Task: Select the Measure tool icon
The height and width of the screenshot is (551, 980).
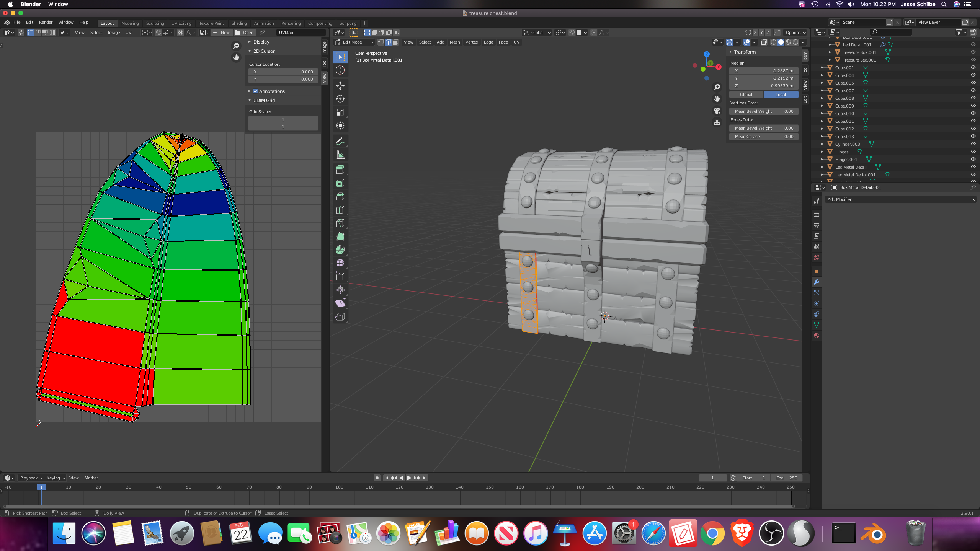Action: pos(340,155)
